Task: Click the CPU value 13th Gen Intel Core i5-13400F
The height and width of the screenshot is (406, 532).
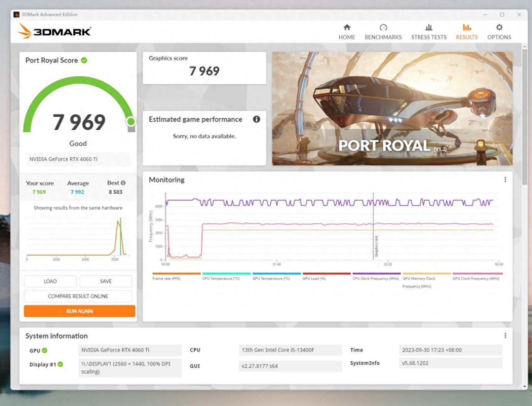Action: pyautogui.click(x=290, y=350)
